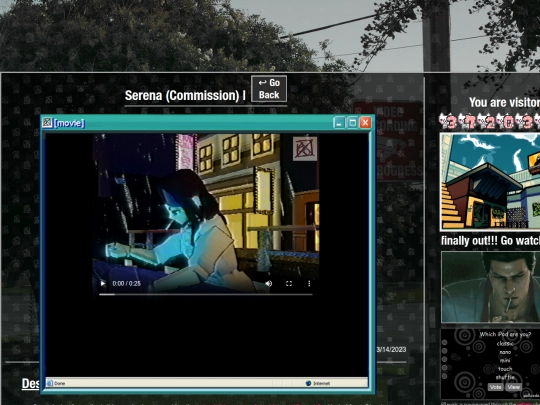
Task: Click the Go Back button
Action: tap(269, 89)
